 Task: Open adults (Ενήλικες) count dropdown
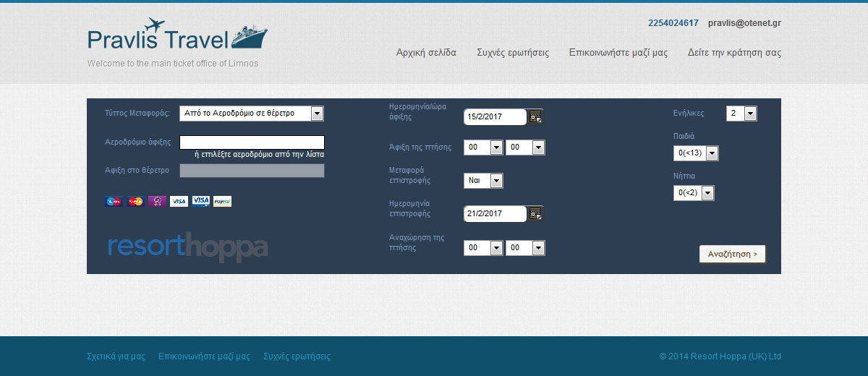[x=741, y=114]
